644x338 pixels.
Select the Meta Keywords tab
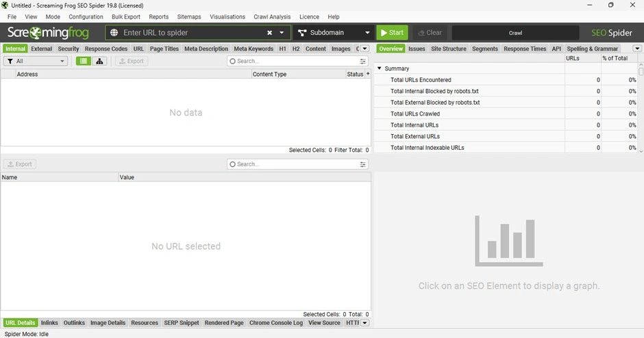[x=253, y=49]
